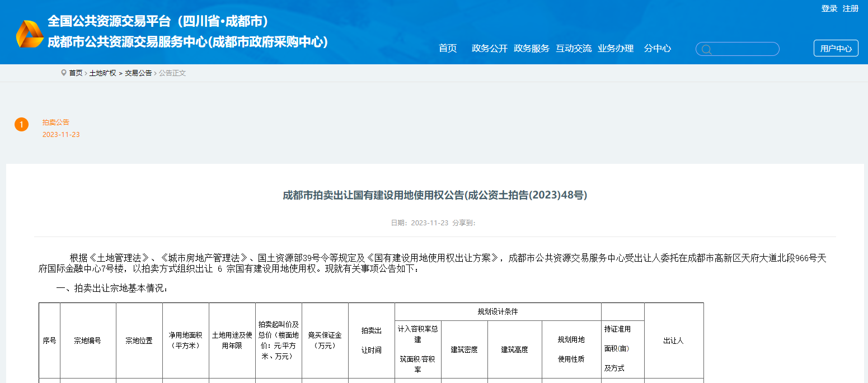This screenshot has height=383, width=868.
Task: Click the 序号 table header
Action: tap(49, 341)
